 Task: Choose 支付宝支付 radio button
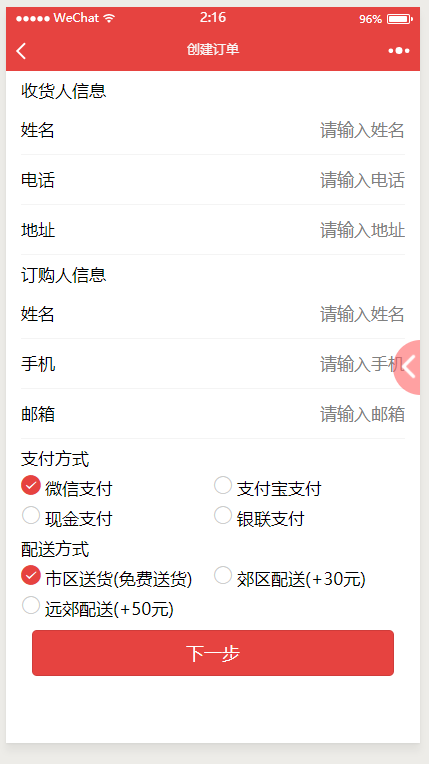(x=223, y=485)
